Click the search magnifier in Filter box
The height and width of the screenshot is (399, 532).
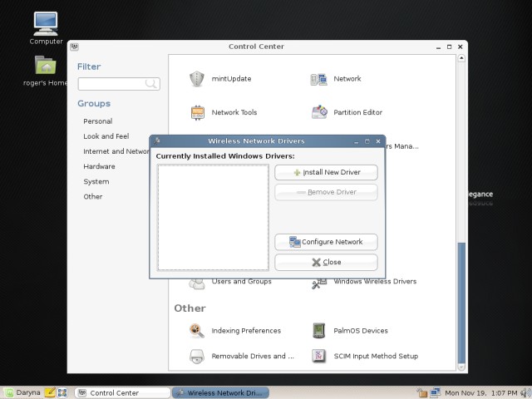[150, 83]
